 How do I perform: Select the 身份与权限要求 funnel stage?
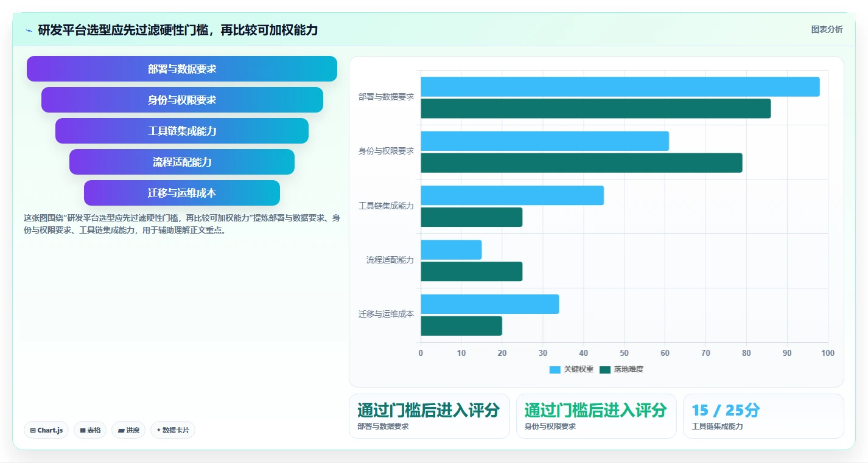[182, 100]
